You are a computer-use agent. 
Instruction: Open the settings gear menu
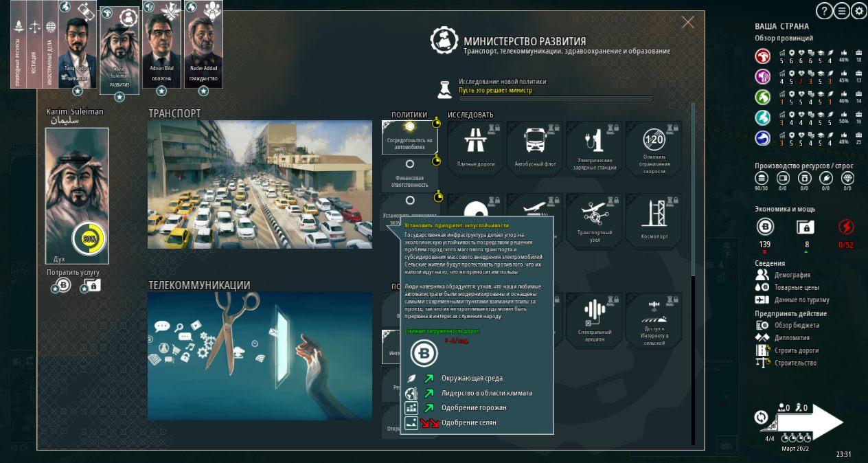coord(858,11)
